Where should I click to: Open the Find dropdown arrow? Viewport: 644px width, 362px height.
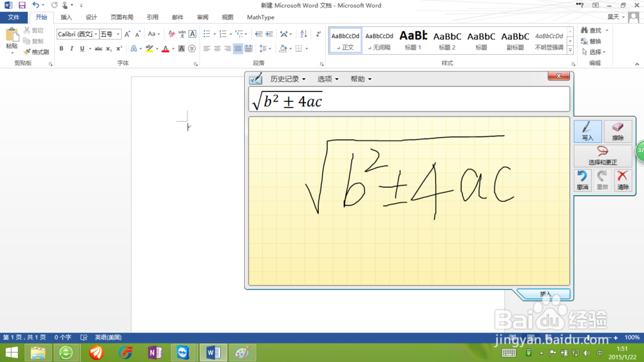point(607,30)
